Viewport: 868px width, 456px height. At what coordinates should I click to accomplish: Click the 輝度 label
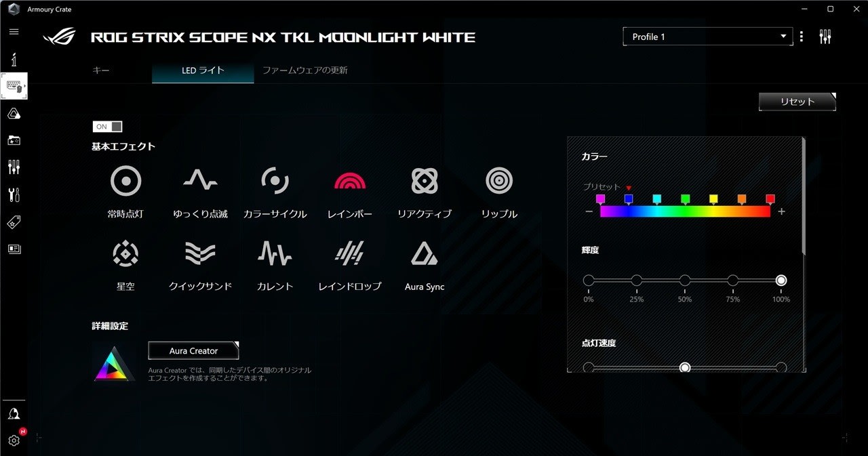click(x=590, y=250)
